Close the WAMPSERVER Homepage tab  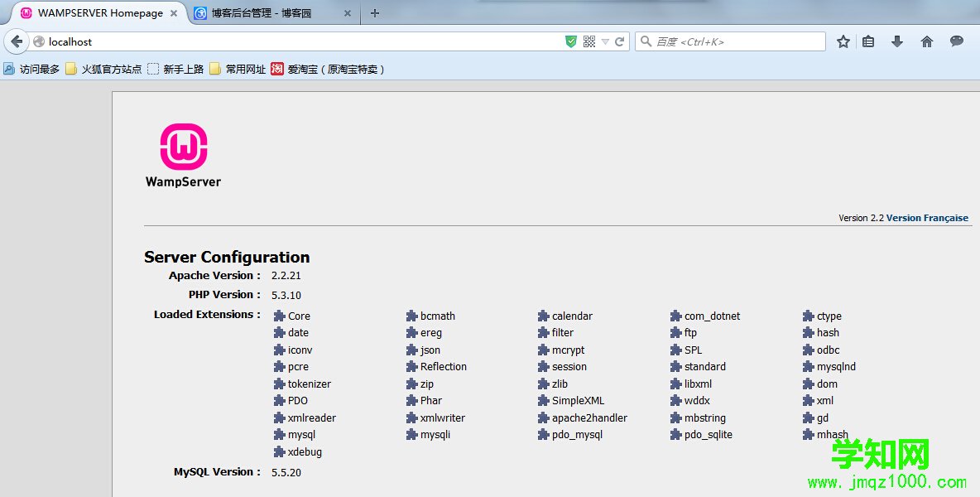(174, 13)
